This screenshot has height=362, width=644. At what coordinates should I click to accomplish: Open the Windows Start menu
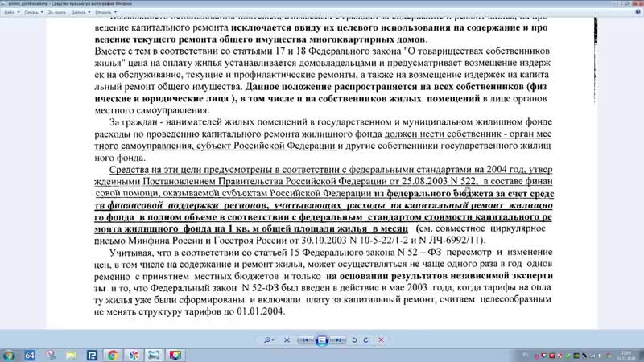[9, 355]
